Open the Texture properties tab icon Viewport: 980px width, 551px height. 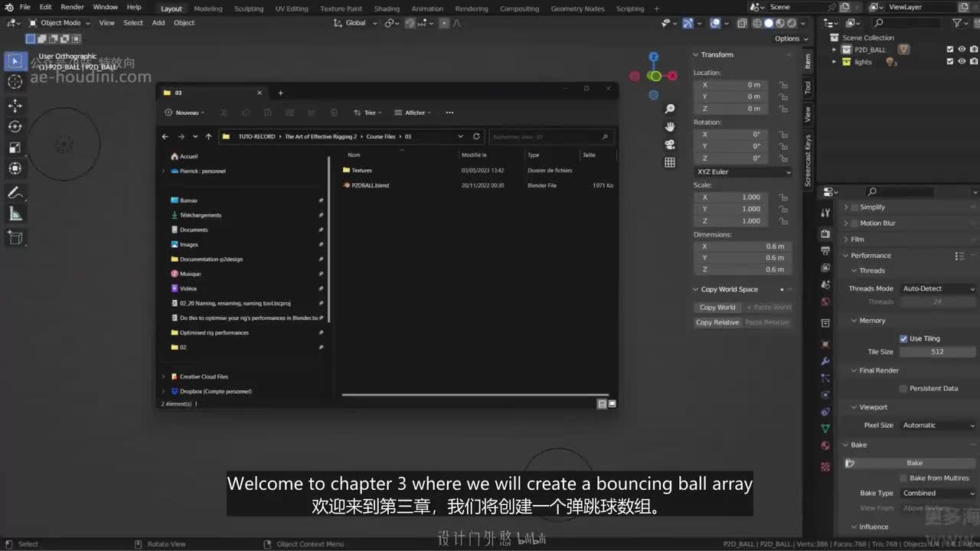point(825,466)
